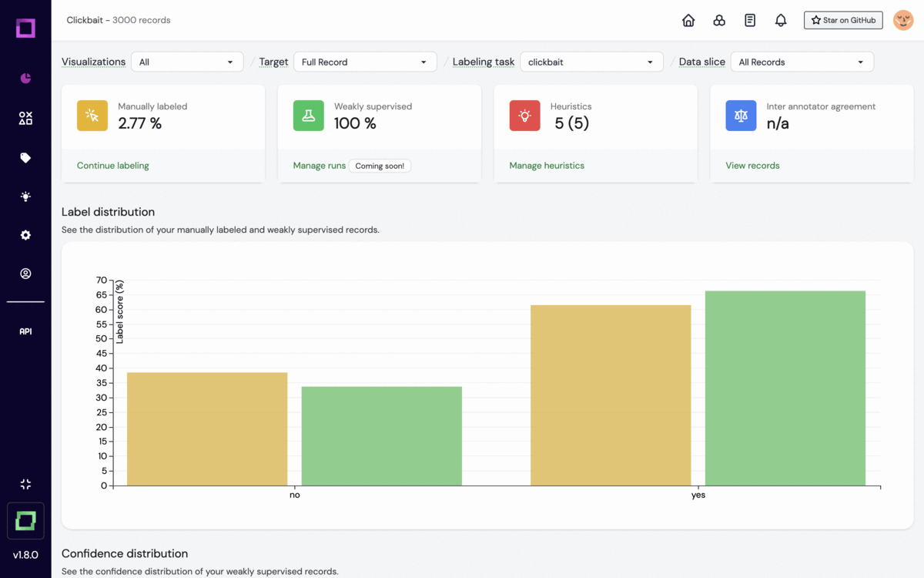
Task: Click the home icon in header
Action: coord(688,21)
